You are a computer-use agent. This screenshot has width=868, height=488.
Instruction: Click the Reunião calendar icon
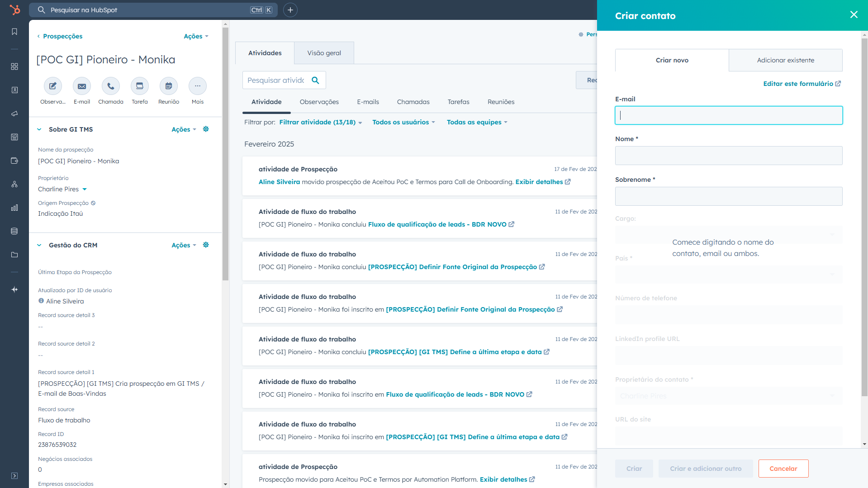tap(169, 86)
